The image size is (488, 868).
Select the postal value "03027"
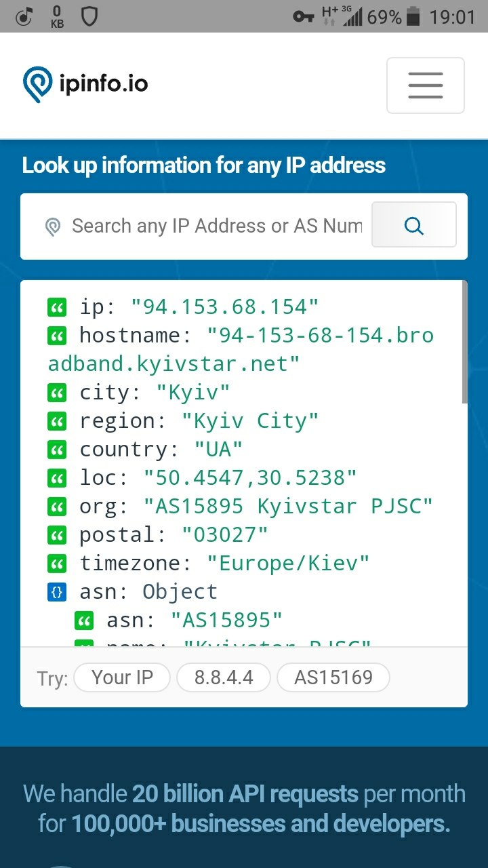click(x=224, y=535)
